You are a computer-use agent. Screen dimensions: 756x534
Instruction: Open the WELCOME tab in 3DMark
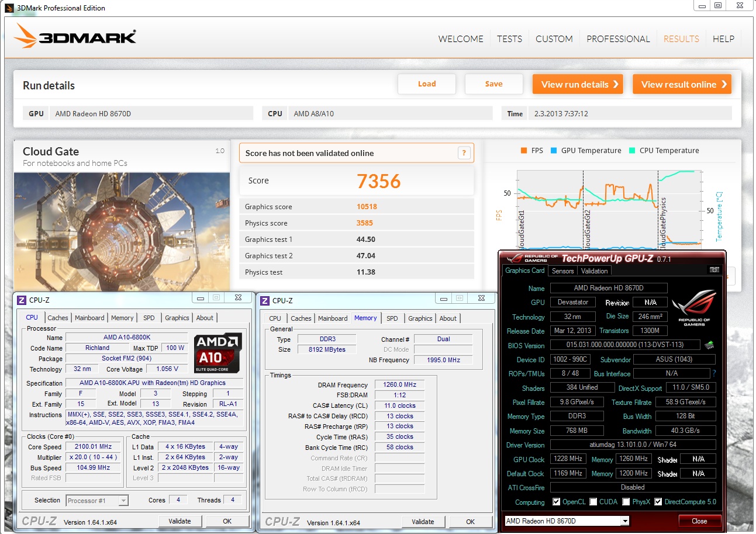[461, 39]
